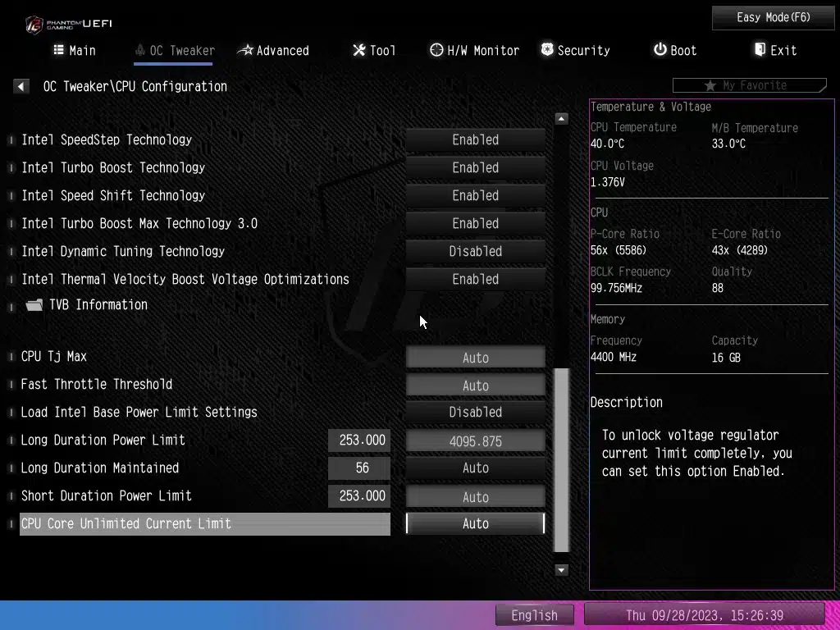This screenshot has height=630, width=840.
Task: Go to the Tool tab
Action: click(374, 50)
